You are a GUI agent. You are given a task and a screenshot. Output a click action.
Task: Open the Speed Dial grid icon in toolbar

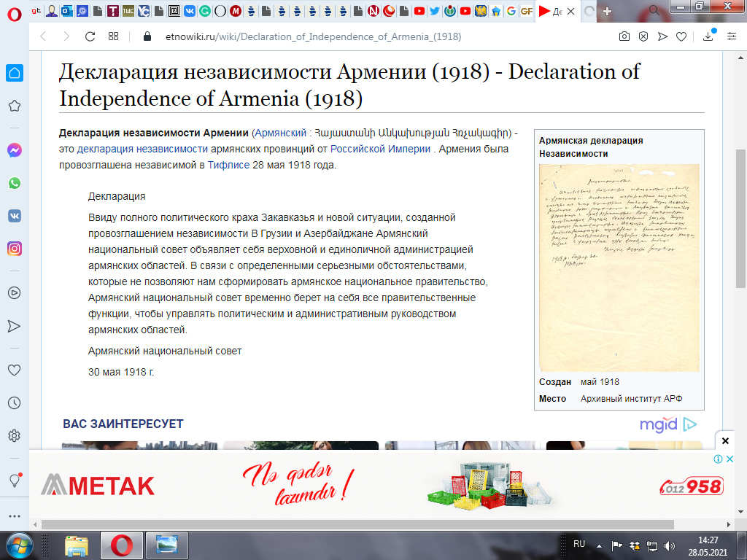click(113, 36)
